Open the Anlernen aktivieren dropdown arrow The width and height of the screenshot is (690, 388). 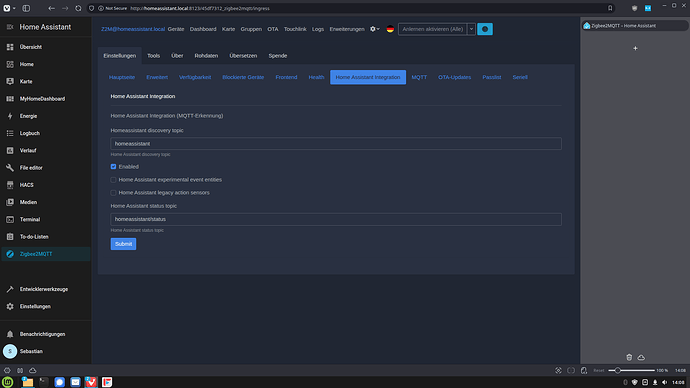(471, 29)
